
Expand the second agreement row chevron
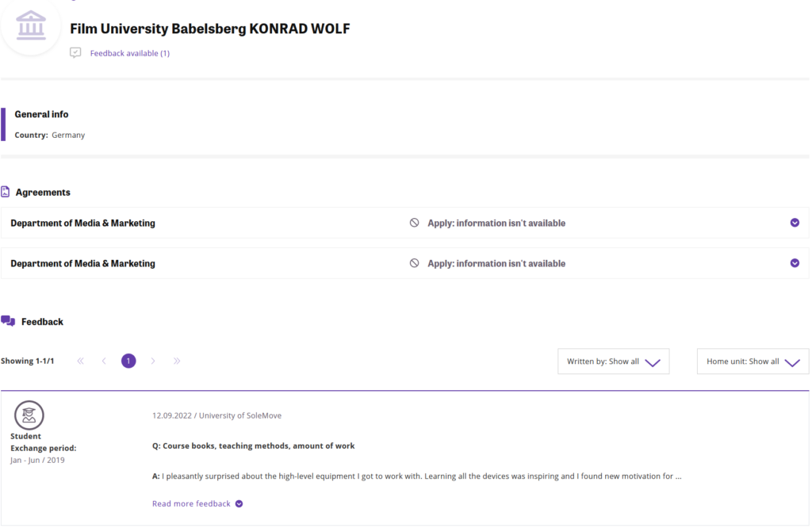click(x=795, y=263)
